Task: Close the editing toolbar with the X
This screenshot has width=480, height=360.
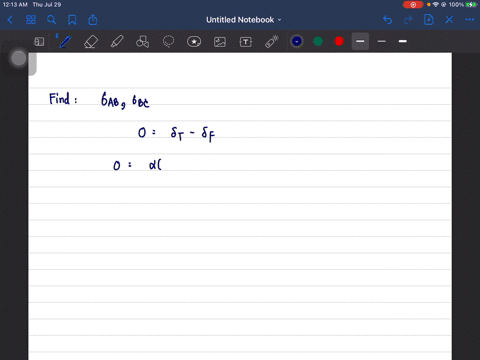Action: pos(449,20)
